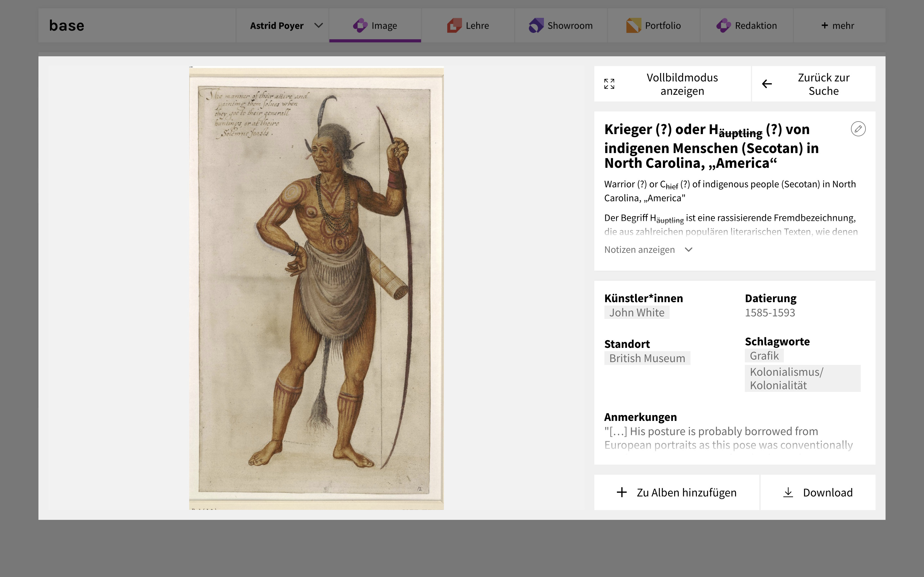Image resolution: width=924 pixels, height=577 pixels.
Task: Click the purple Image app icon
Action: tap(360, 26)
